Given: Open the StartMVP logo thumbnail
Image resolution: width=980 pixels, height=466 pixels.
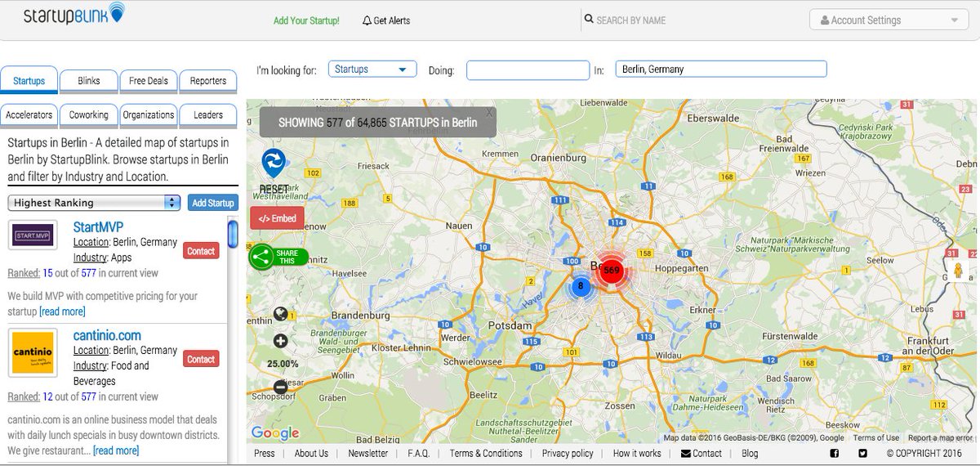Looking at the screenshot, I should click(33, 237).
